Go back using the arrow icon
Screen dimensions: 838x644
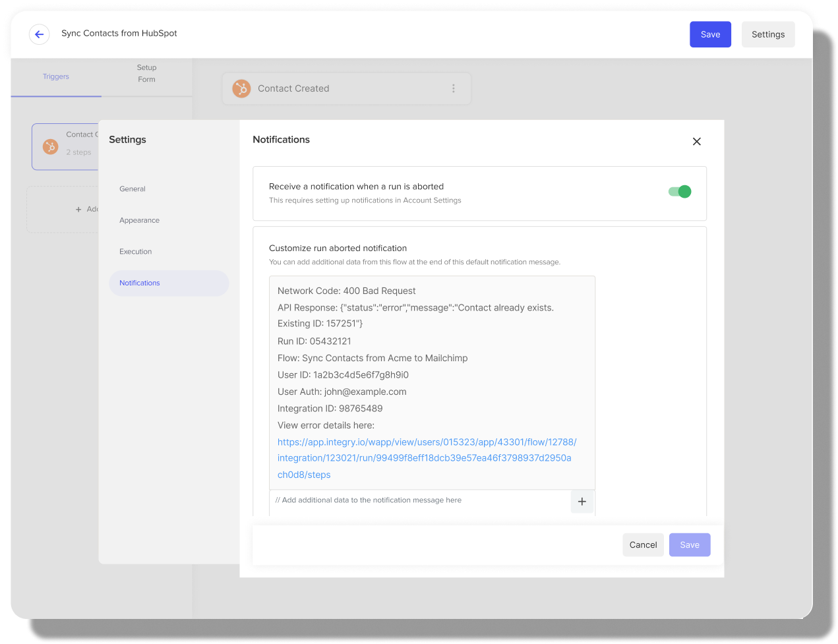click(x=40, y=34)
